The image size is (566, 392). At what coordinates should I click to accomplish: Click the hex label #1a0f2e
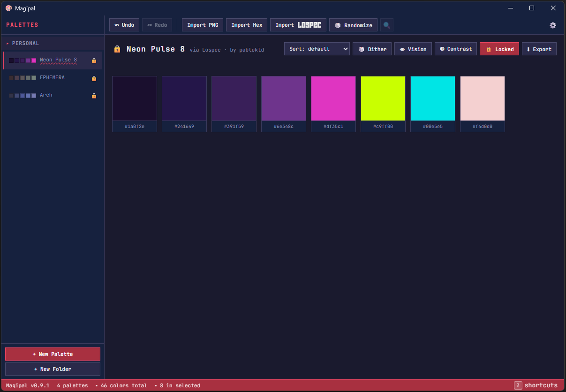(x=135, y=127)
